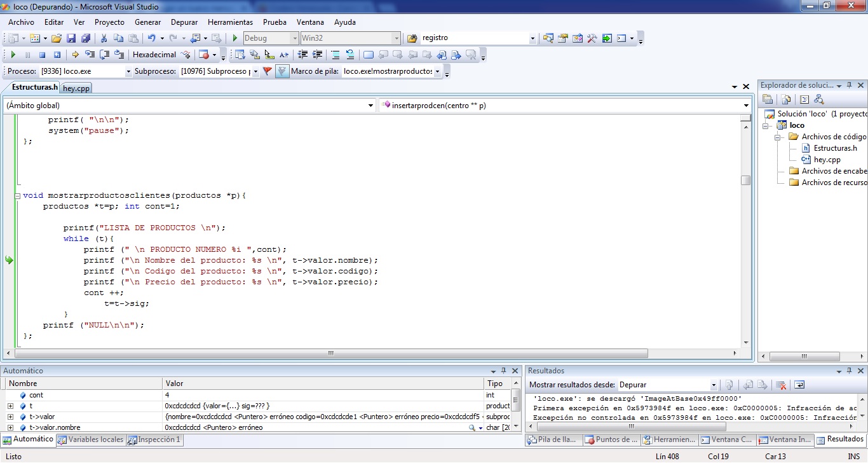Open the Proyecto menu
The image size is (868, 463).
click(x=109, y=22)
